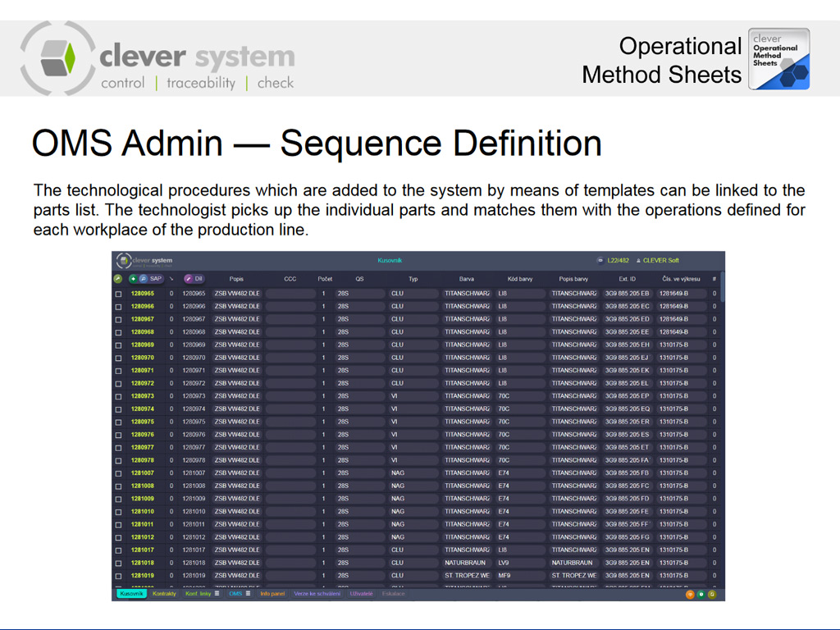Click drawing number 1281649-B in row 1280965

pos(682,294)
